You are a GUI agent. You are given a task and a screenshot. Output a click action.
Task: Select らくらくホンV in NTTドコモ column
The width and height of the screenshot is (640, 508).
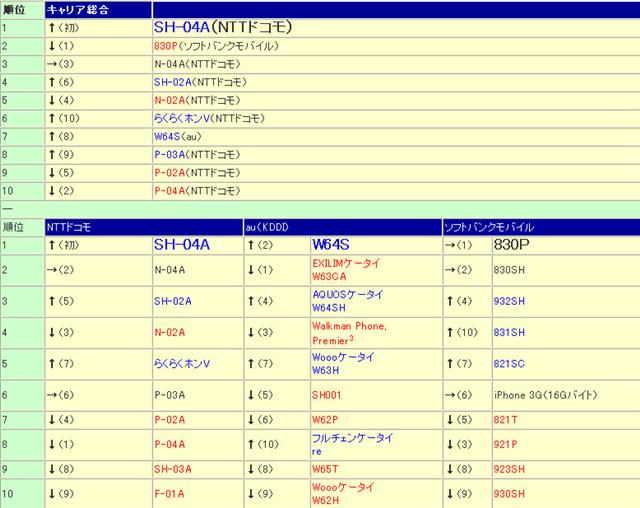pos(182,364)
